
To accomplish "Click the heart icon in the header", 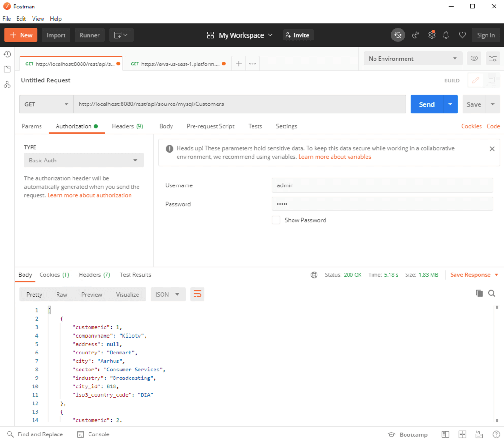I will pos(462,35).
